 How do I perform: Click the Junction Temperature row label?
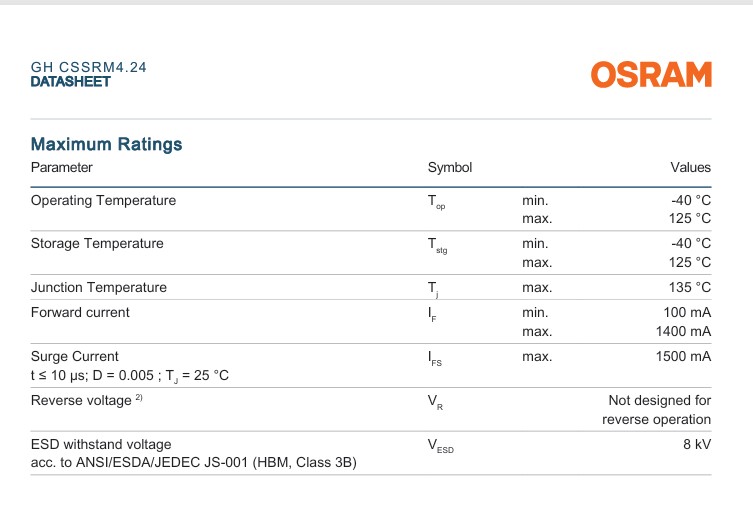[x=98, y=287]
